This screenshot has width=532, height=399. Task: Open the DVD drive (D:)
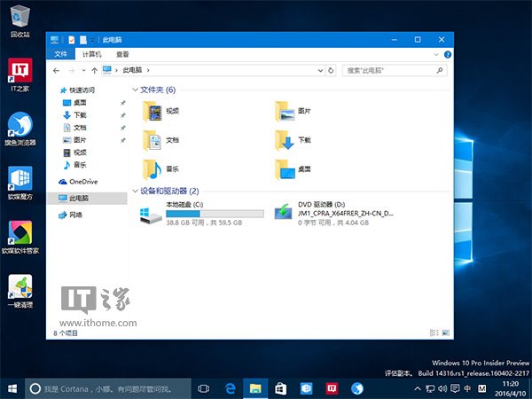click(x=284, y=213)
